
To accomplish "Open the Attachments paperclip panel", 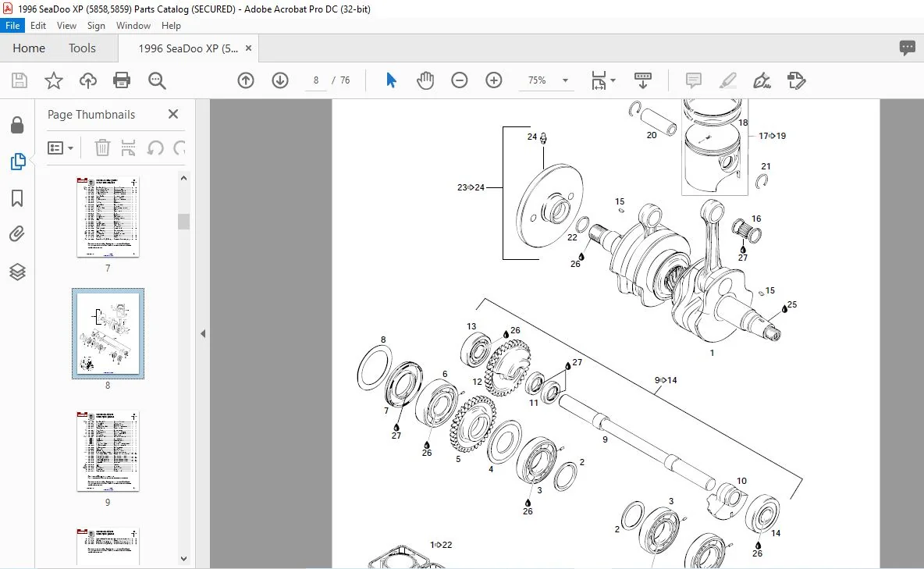I will (x=17, y=234).
